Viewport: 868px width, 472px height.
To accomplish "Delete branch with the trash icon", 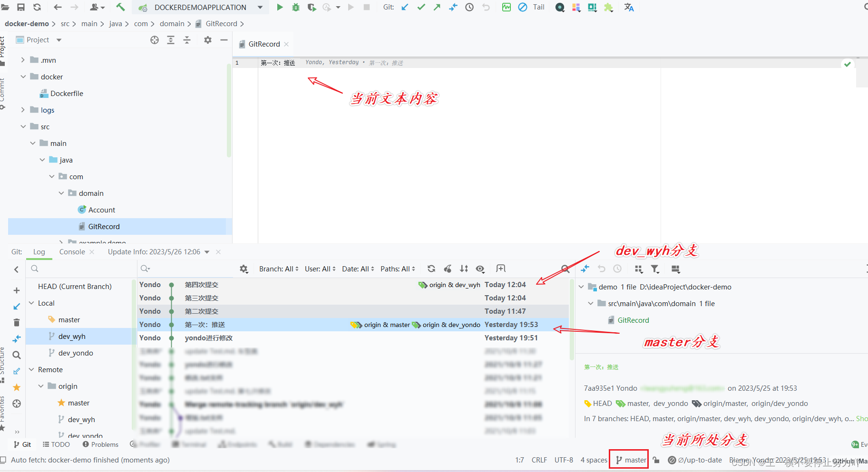I will click(17, 322).
